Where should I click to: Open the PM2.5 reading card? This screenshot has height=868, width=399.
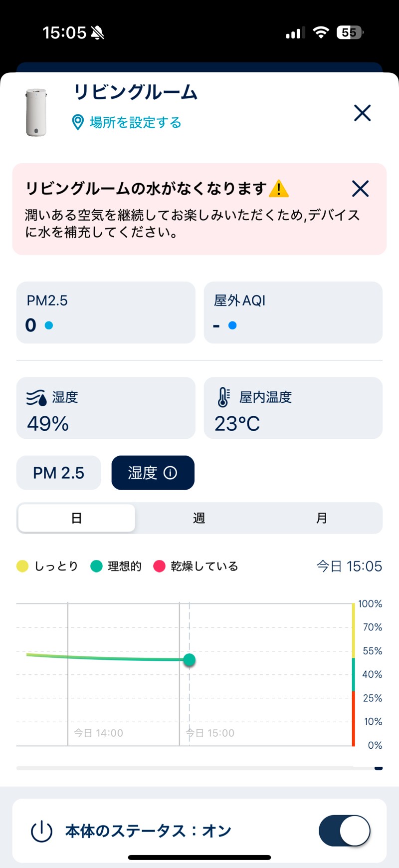click(x=106, y=312)
